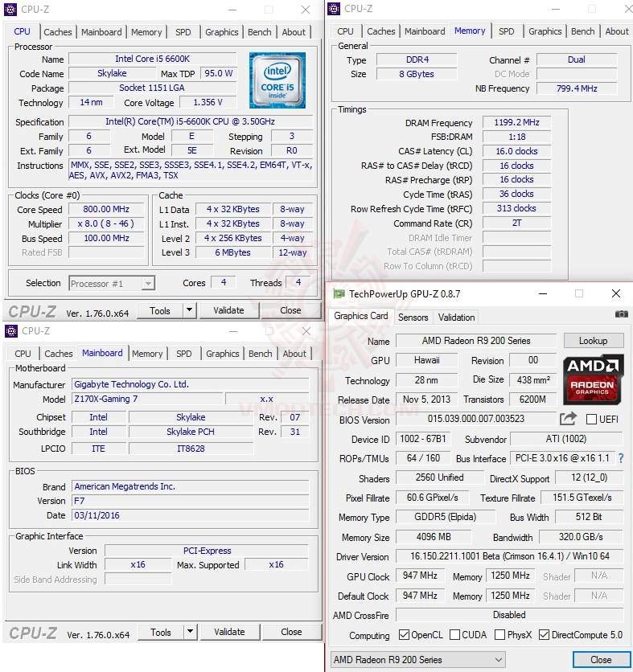Toggle the DirectCompute 5.0 checkbox

pyautogui.click(x=544, y=635)
